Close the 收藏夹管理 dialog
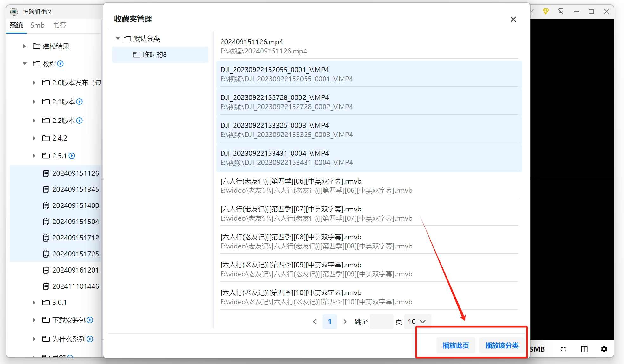 click(513, 19)
